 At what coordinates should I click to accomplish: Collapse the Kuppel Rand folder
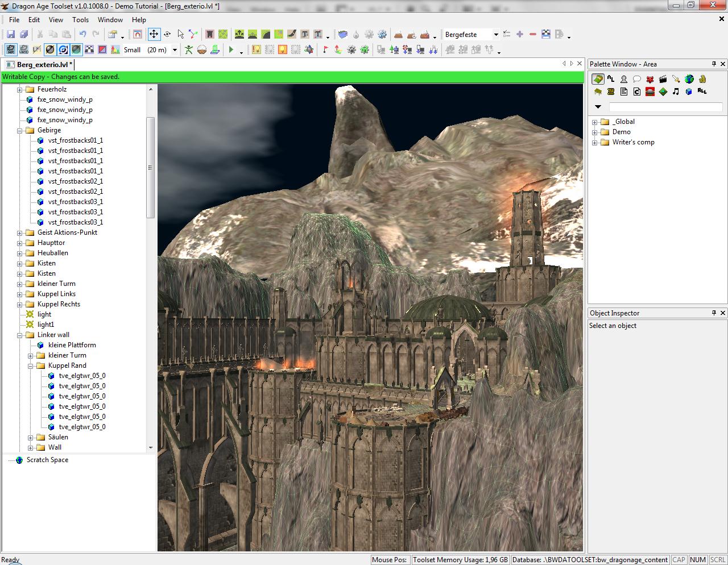pos(31,365)
